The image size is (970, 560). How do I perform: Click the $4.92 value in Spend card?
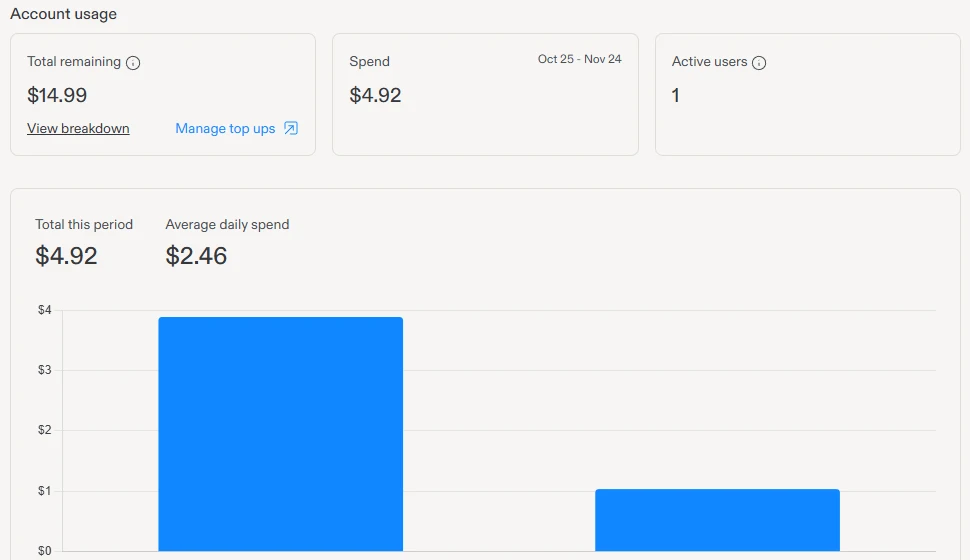tap(375, 95)
